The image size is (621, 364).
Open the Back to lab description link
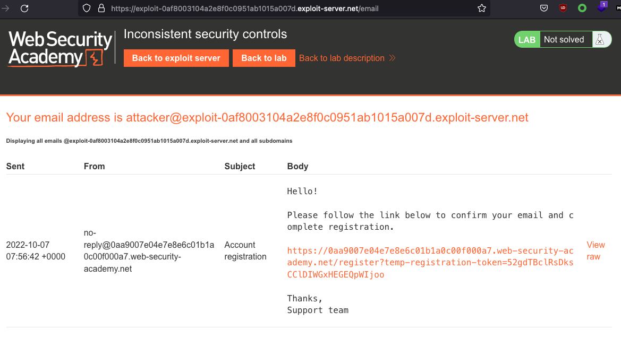tap(347, 58)
